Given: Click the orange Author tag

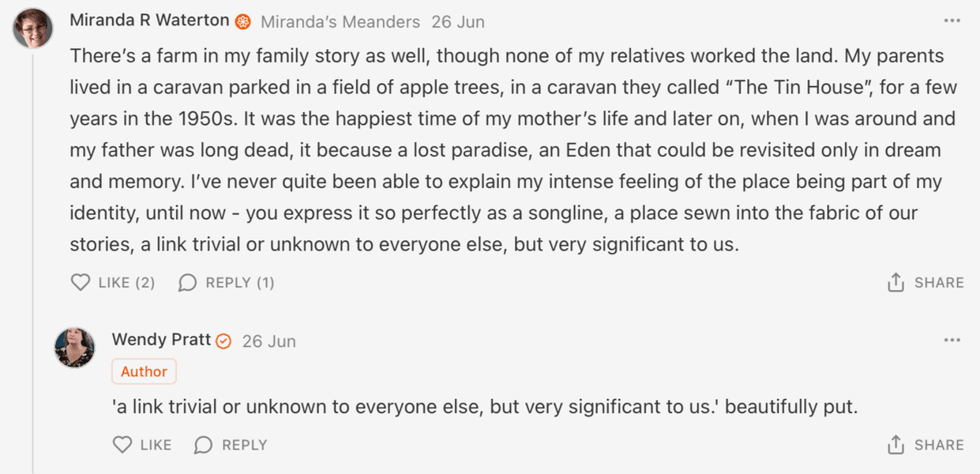Looking at the screenshot, I should coord(144,371).
